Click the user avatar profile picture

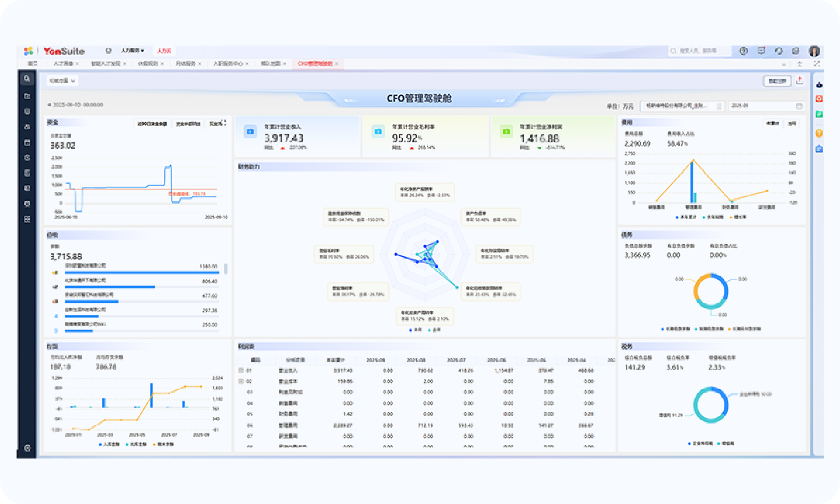(814, 51)
